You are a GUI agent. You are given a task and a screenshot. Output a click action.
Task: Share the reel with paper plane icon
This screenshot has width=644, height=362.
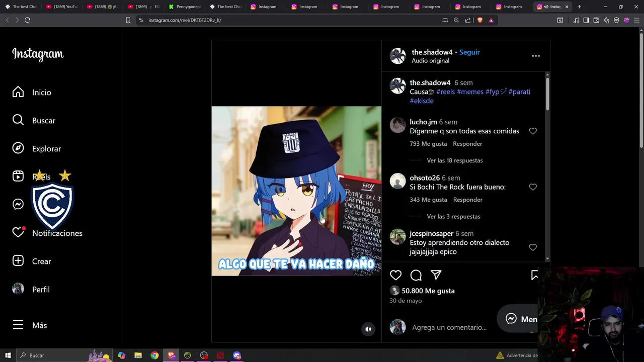click(436, 275)
